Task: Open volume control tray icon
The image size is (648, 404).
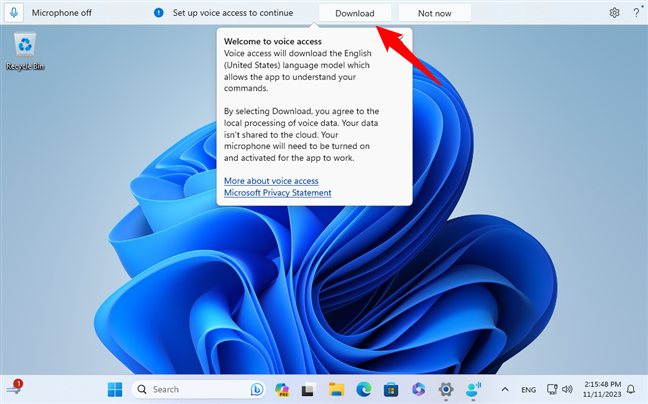Action: coord(567,389)
